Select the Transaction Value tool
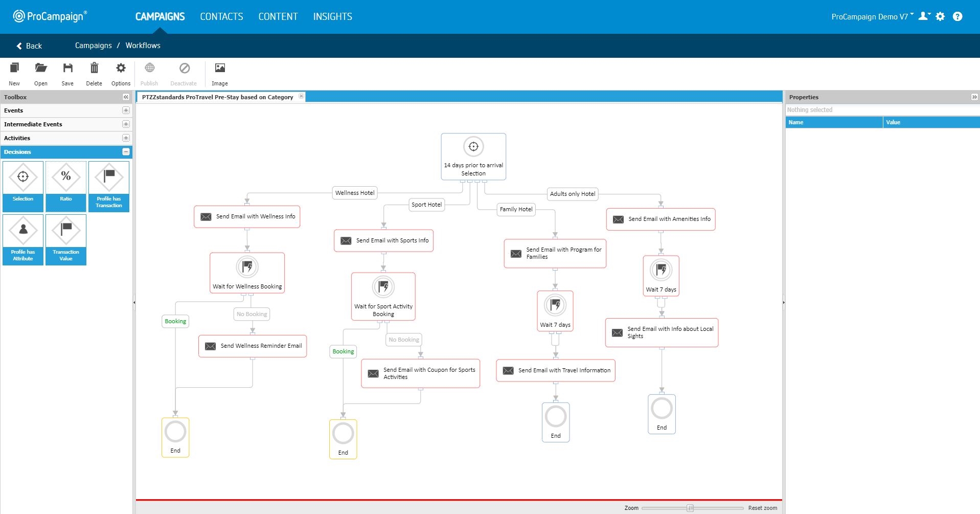980x514 pixels. click(x=66, y=239)
